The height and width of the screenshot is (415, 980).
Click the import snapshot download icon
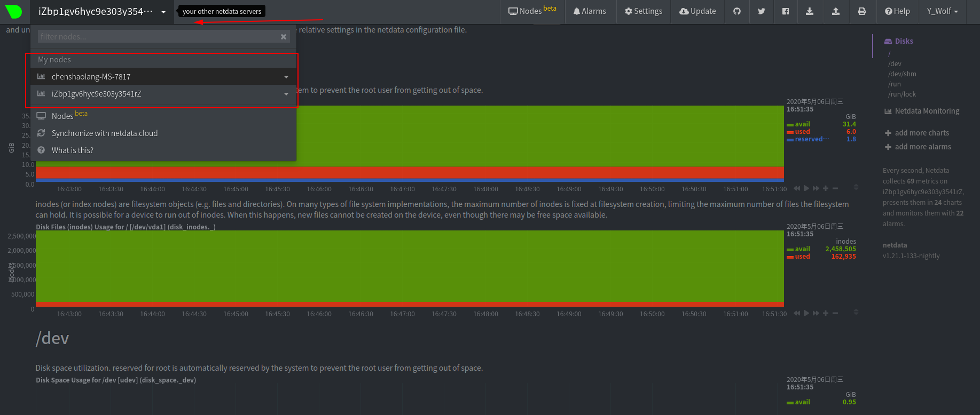[x=810, y=11]
